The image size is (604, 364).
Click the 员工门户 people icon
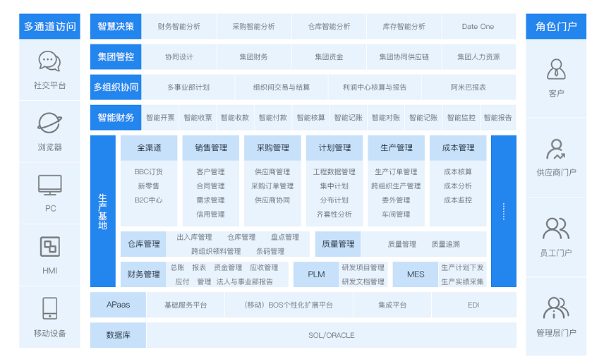click(x=556, y=229)
